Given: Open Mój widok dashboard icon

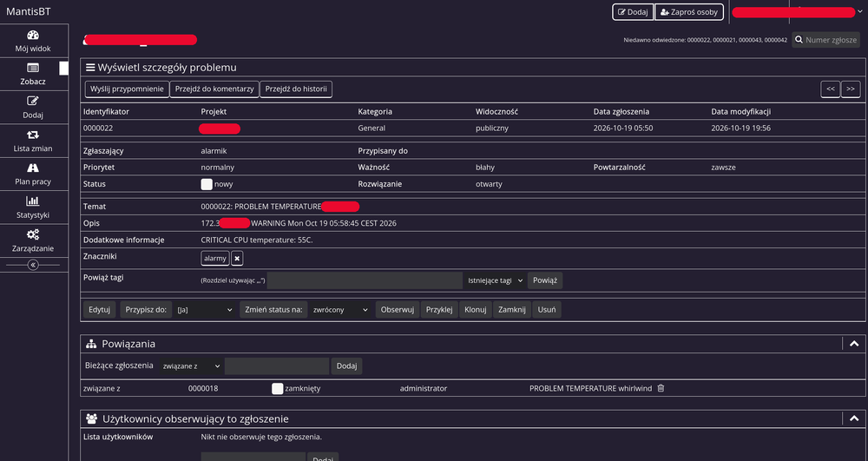Looking at the screenshot, I should pos(33,36).
